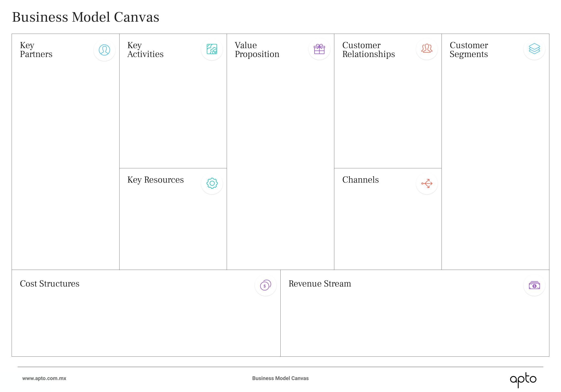Click the Revenue Stream banknote icon
Screen dimensions: 561x392
point(534,285)
